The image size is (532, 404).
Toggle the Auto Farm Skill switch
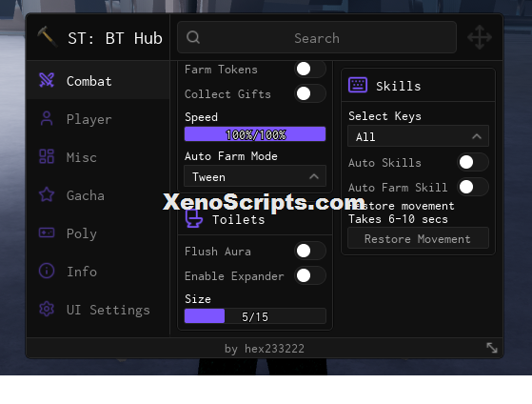(x=473, y=187)
